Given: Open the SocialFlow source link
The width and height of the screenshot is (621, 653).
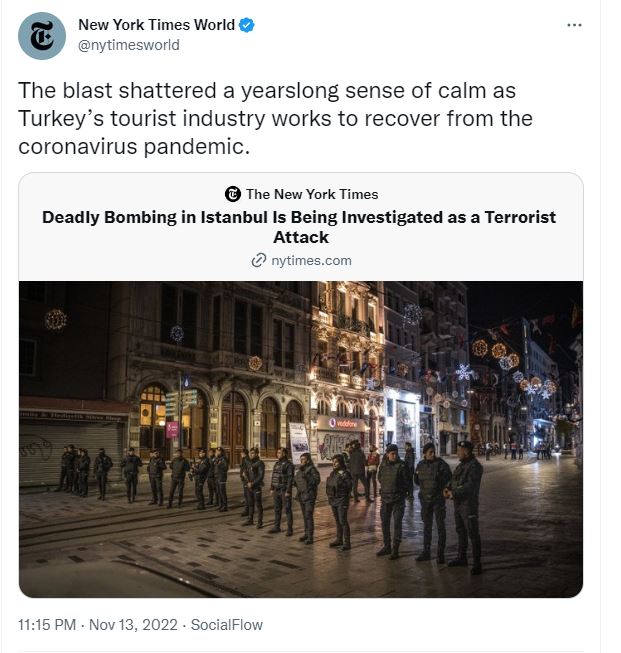Looking at the screenshot, I should 227,625.
